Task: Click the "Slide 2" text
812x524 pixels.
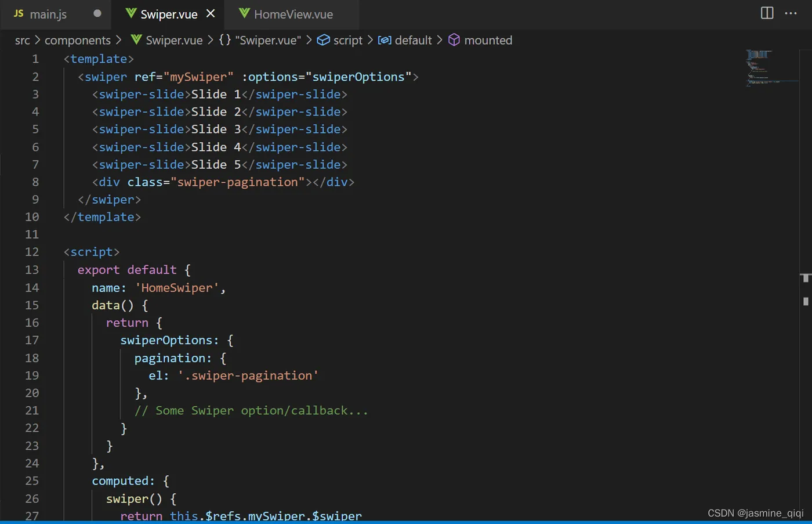Action: 216,111
